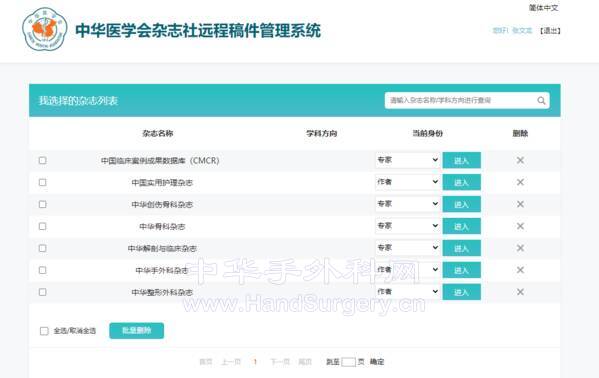
Task: Delete 中华整形外科杂志 row with X icon
Action: [520, 292]
